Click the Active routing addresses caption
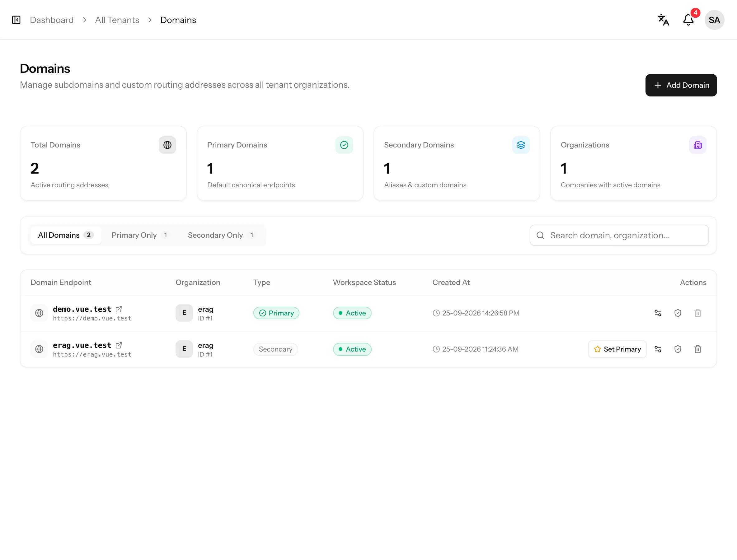 [69, 185]
